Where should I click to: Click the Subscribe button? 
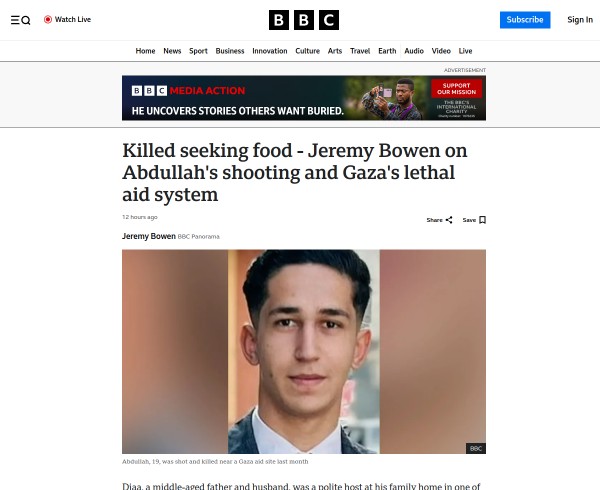pos(525,20)
